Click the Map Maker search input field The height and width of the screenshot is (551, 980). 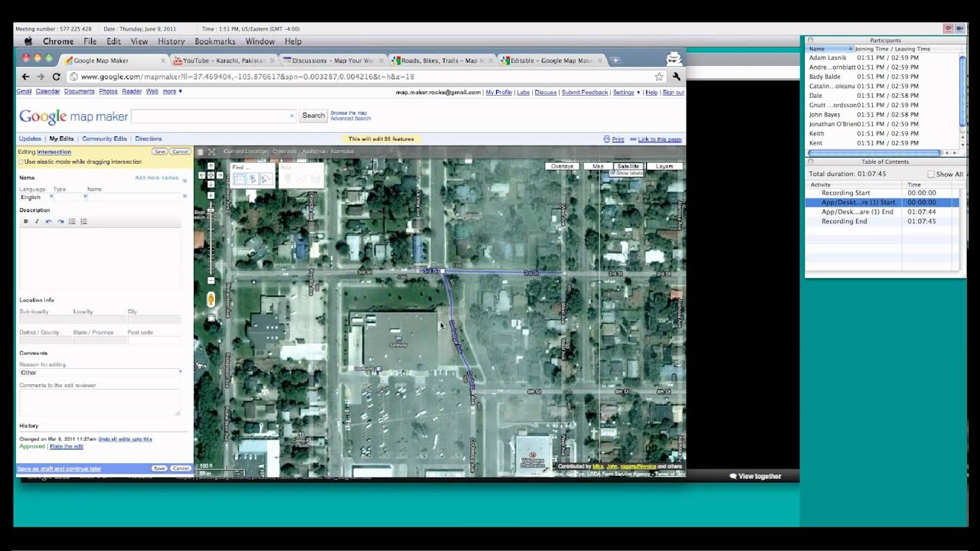[214, 116]
